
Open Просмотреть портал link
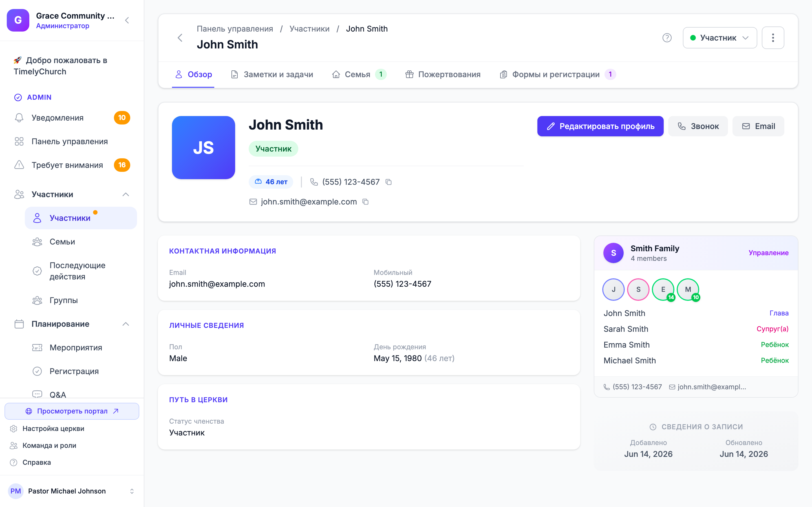[72, 411]
